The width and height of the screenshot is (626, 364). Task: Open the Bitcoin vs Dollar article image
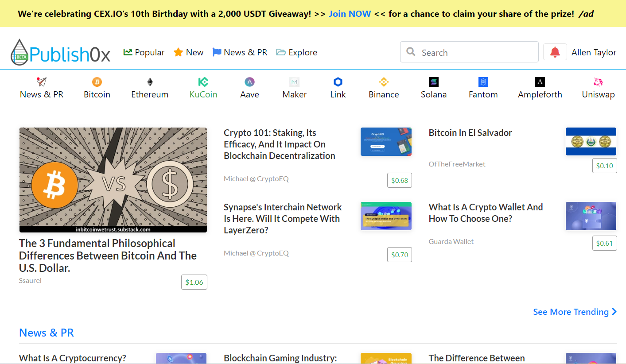coord(113,180)
